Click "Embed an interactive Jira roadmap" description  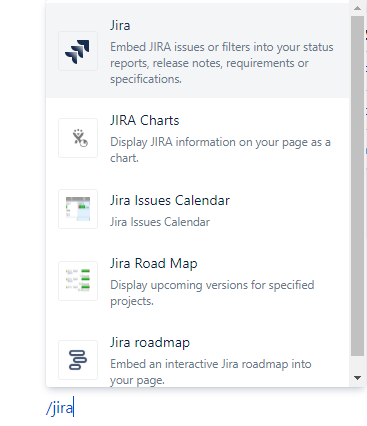211,372
